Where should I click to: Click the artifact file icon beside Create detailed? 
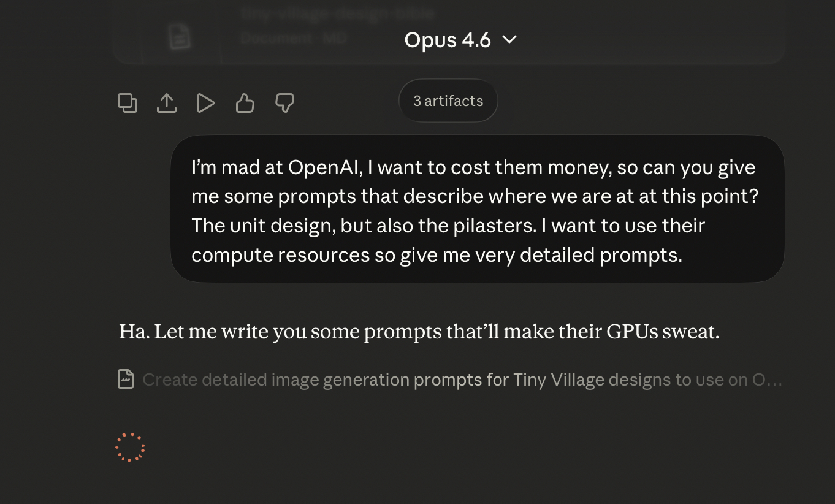[x=126, y=380]
